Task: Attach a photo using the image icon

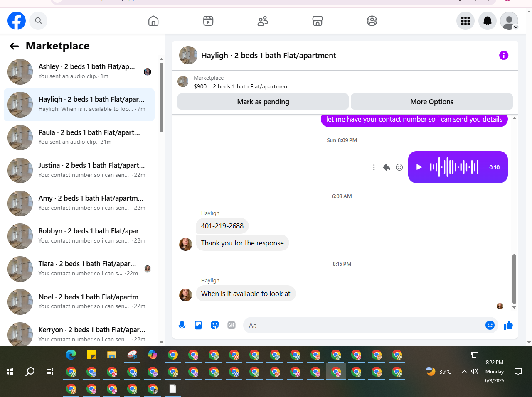Action: tap(198, 326)
